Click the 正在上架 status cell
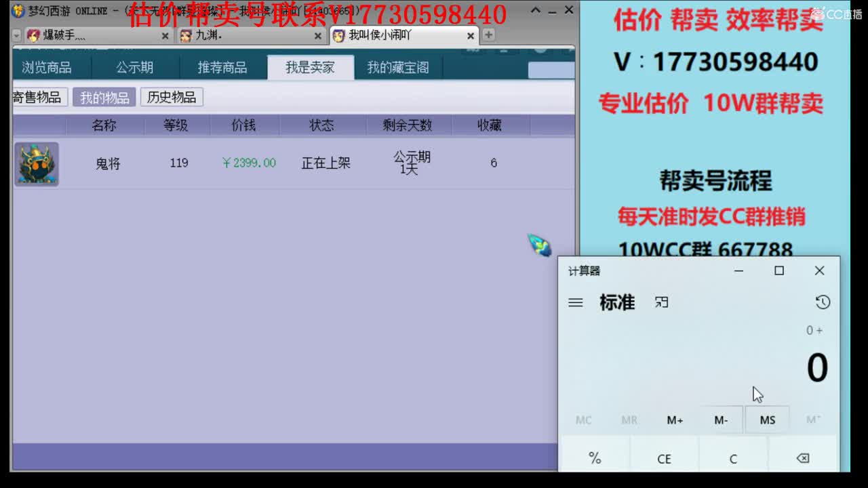Image resolution: width=868 pixels, height=488 pixels. pyautogui.click(x=325, y=163)
